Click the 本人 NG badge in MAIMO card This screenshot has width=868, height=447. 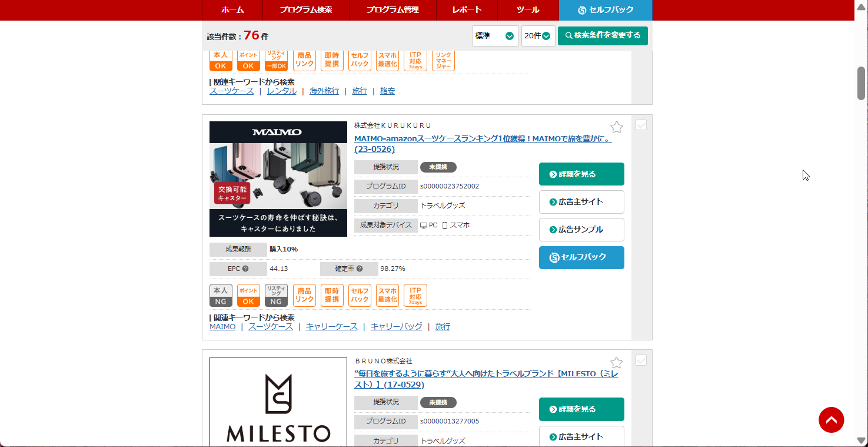(221, 296)
